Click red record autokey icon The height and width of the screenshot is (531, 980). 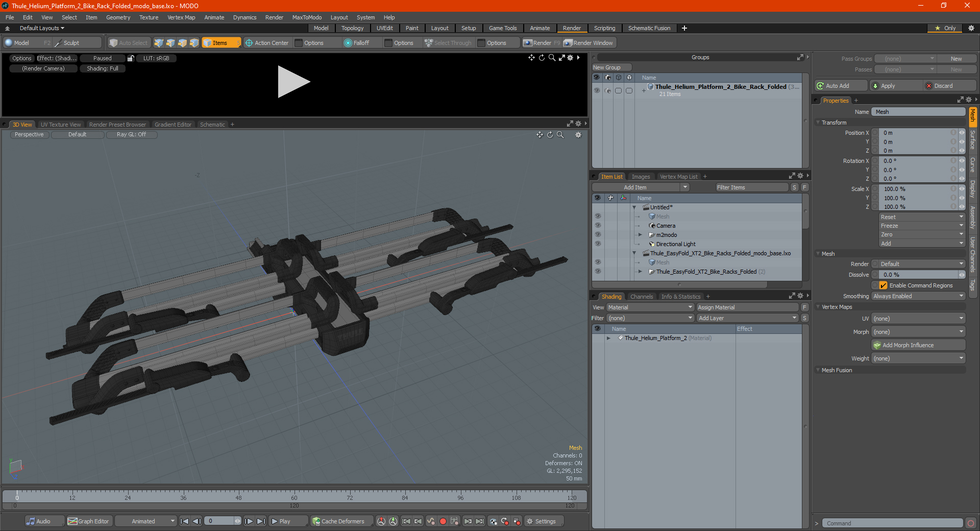[443, 521]
